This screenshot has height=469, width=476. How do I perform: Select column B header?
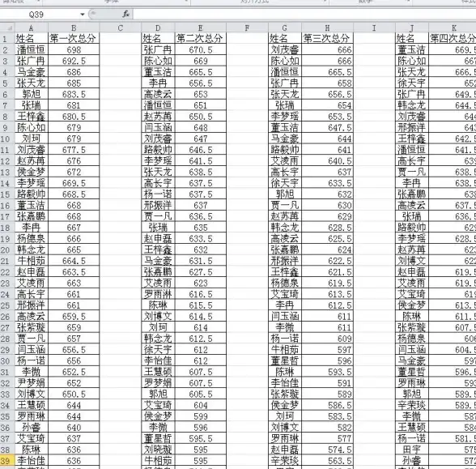pos(74,28)
